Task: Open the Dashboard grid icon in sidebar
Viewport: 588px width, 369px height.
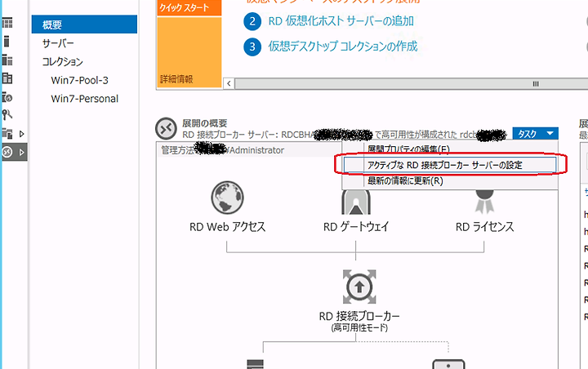Action: point(7,23)
